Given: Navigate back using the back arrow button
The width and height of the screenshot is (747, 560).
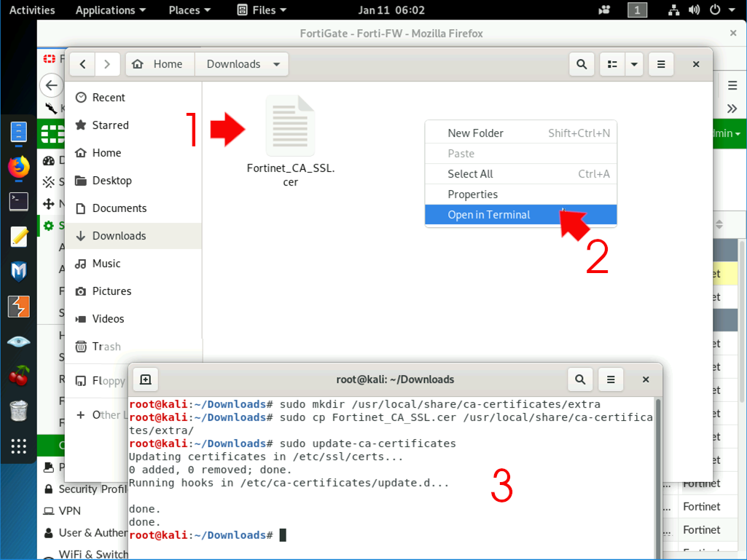Looking at the screenshot, I should click(x=82, y=64).
